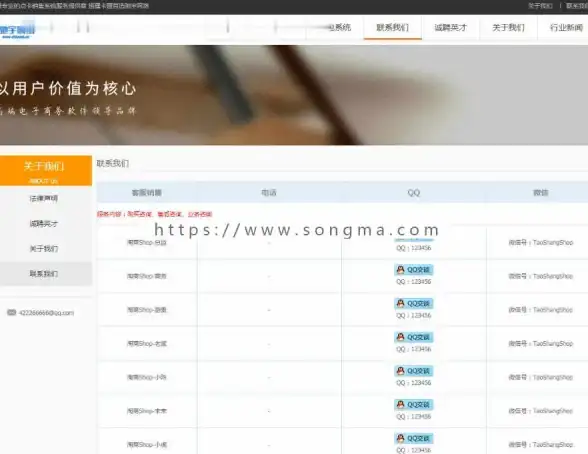
Task: Click the banner image reading 以用户价值为核心
Action: (294, 95)
